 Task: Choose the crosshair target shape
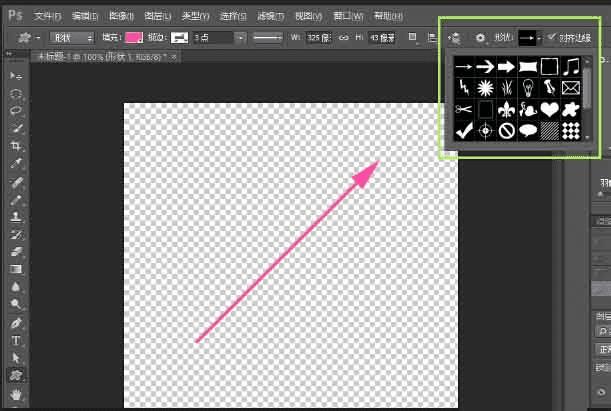coord(485,131)
